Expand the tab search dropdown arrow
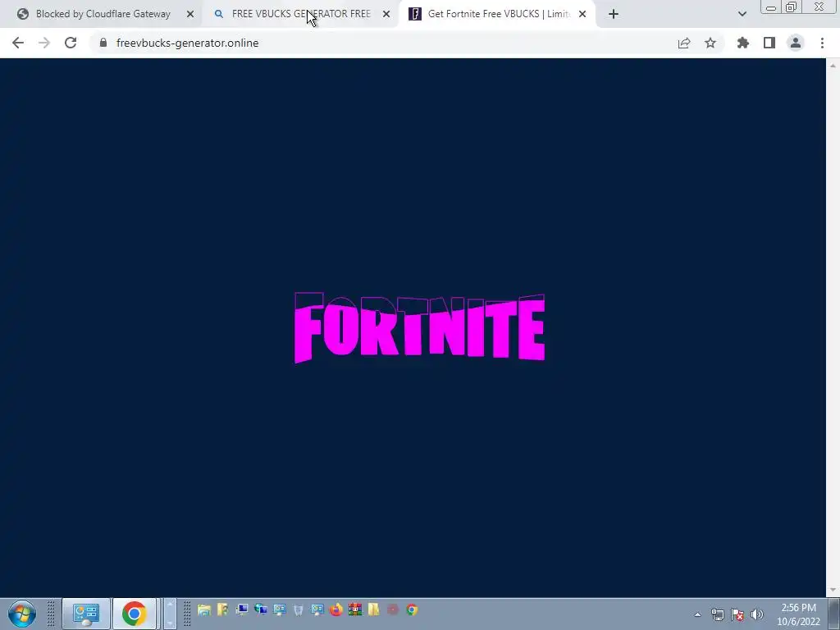This screenshot has width=840, height=630. (742, 14)
